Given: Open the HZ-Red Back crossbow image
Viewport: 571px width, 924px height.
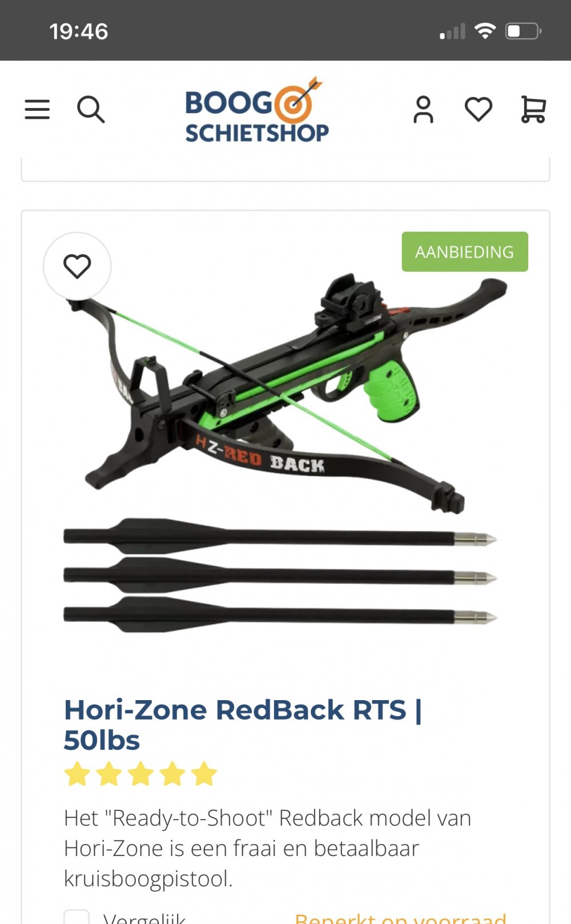Looking at the screenshot, I should pos(280,451).
